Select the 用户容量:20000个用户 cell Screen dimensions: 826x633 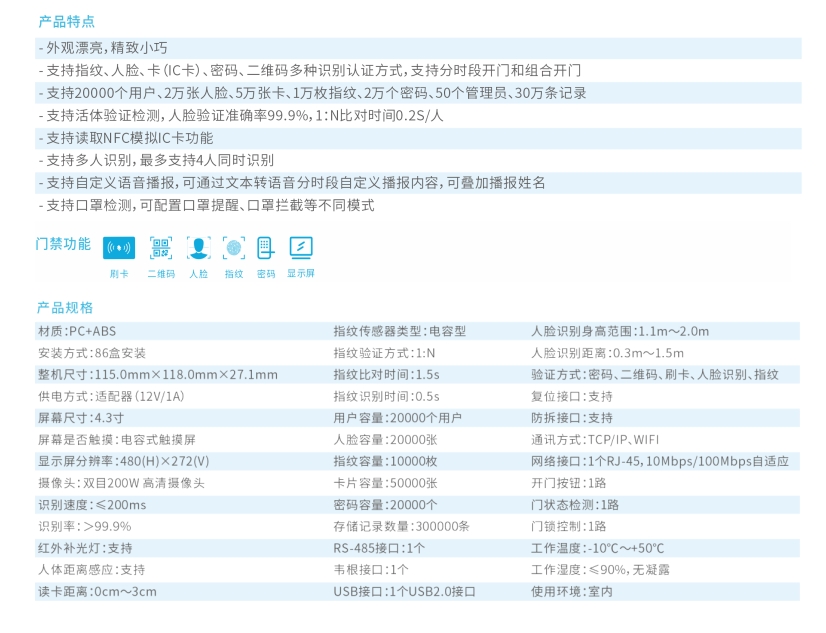(x=400, y=417)
